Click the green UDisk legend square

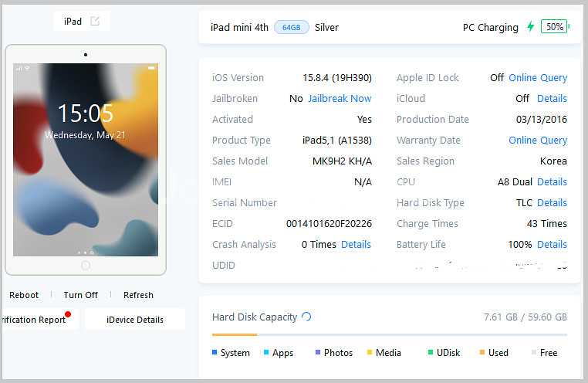click(431, 352)
